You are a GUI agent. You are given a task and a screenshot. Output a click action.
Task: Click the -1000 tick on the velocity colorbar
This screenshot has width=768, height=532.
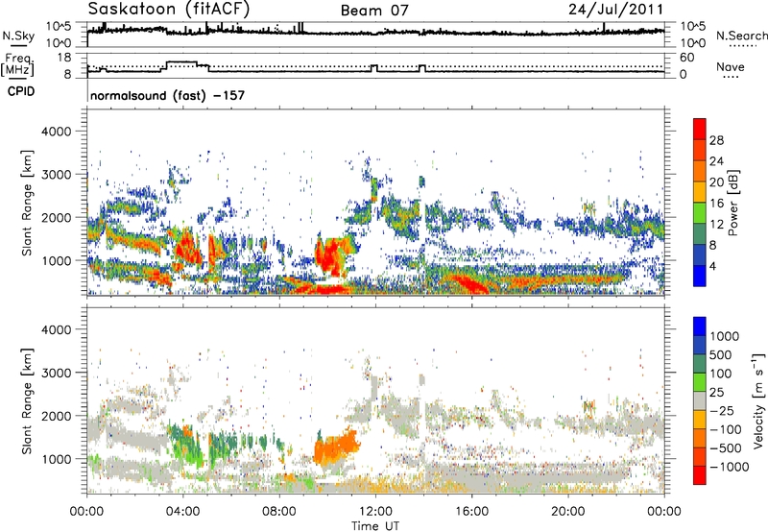point(729,467)
